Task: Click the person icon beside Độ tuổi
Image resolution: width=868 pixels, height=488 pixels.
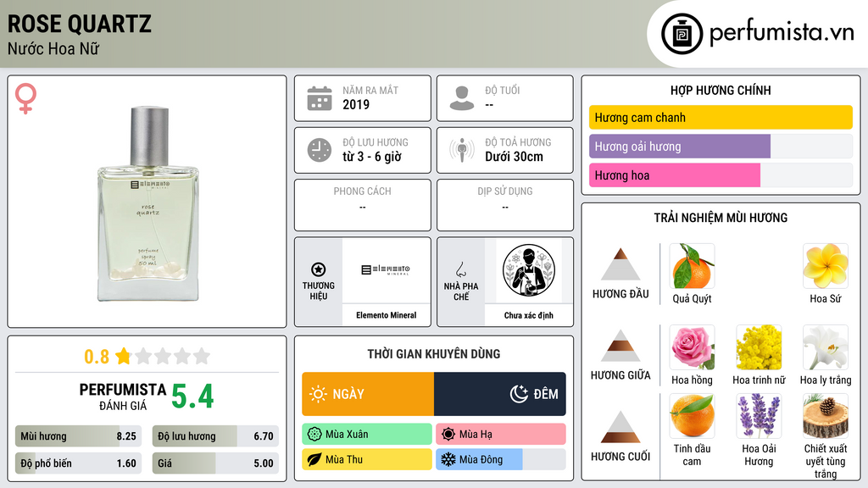Action: 462,98
